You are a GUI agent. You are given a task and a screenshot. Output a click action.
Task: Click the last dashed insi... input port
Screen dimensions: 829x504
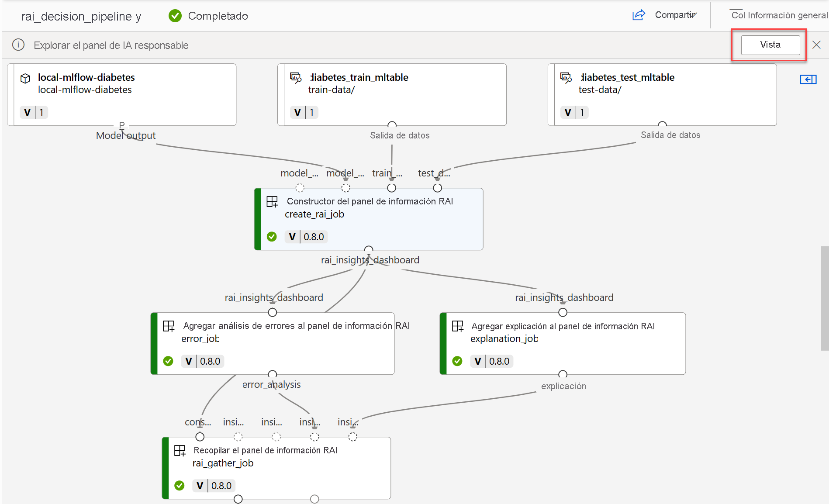[x=353, y=437]
